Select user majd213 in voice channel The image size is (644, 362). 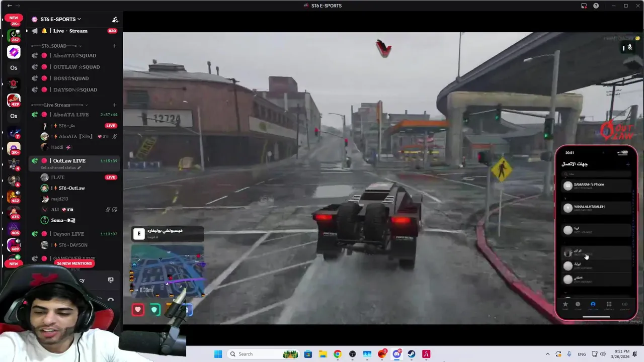(x=59, y=199)
